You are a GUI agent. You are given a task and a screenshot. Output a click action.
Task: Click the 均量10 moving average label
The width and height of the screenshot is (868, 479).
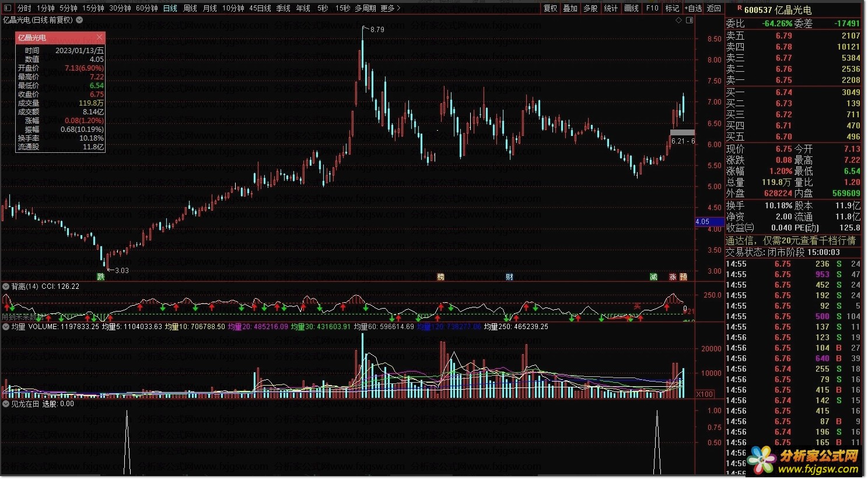click(195, 327)
